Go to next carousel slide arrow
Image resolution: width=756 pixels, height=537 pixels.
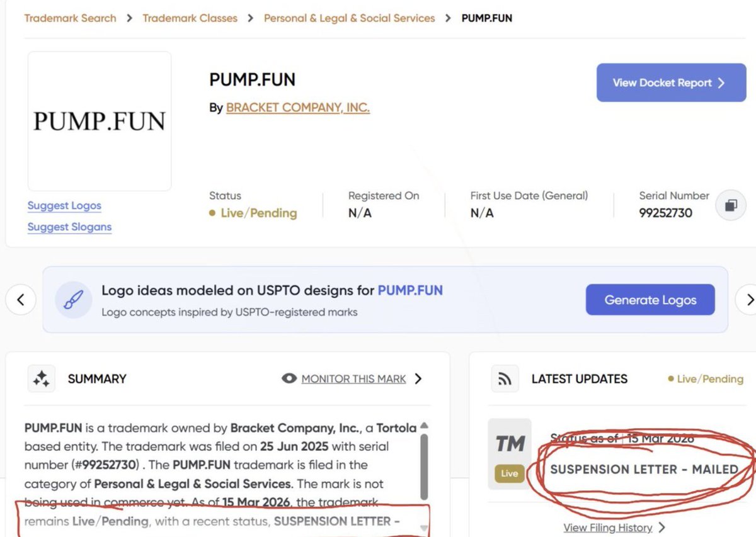click(x=747, y=299)
